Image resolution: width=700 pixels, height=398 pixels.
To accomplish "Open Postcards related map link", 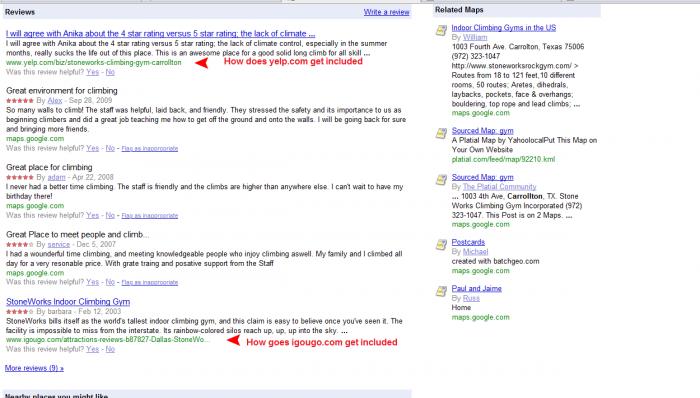I will coord(468,242).
